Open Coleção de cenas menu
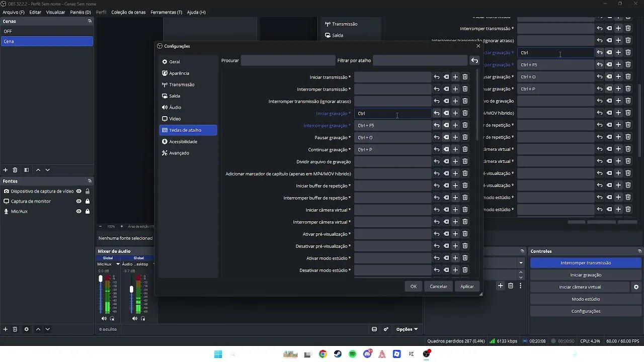This screenshot has height=362, width=644. point(128,12)
